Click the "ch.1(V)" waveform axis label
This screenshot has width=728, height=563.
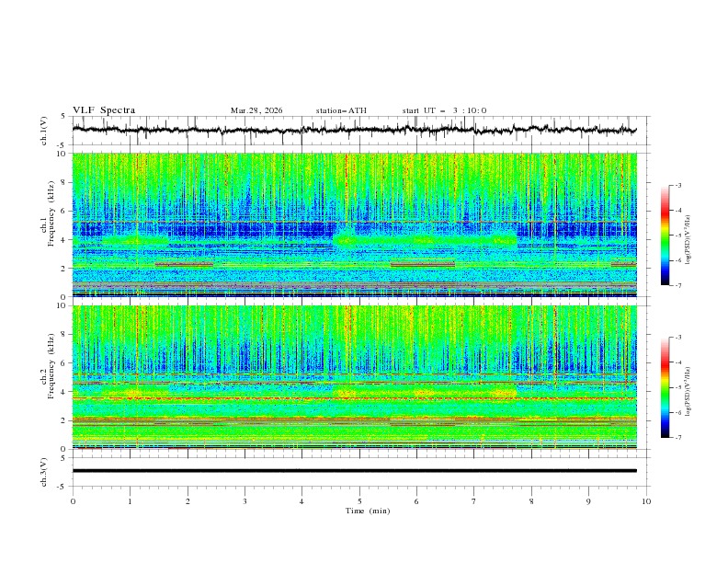tap(44, 131)
